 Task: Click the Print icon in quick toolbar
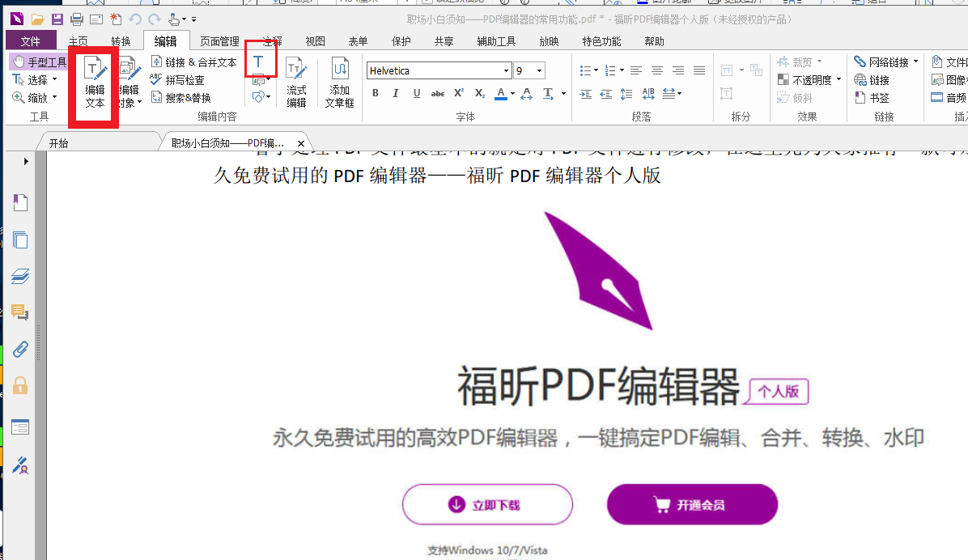(x=77, y=19)
